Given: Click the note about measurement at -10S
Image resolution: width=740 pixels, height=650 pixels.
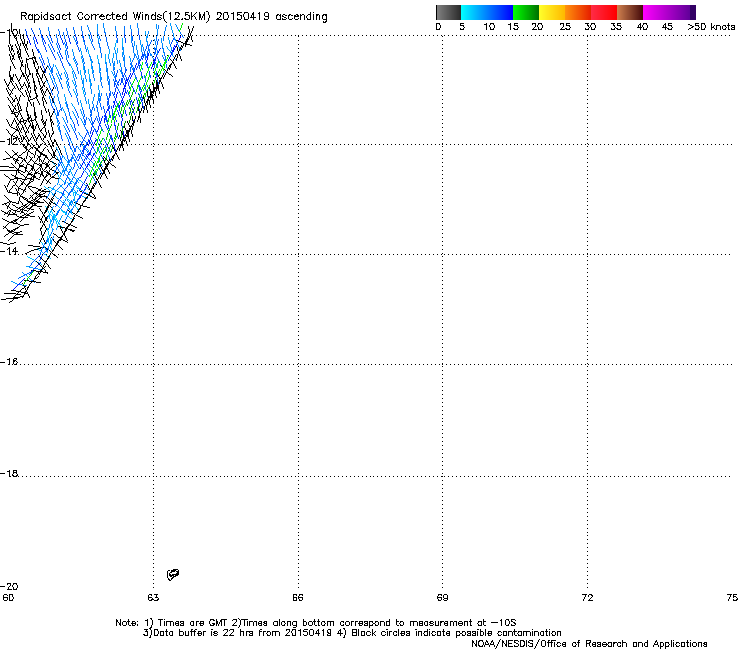Looking at the screenshot, I should (x=378, y=623).
